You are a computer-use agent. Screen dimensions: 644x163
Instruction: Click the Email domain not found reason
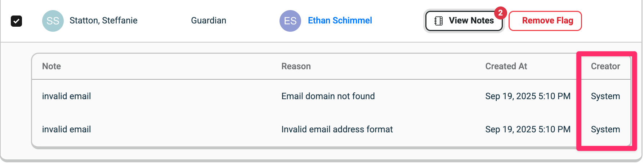pos(328,96)
